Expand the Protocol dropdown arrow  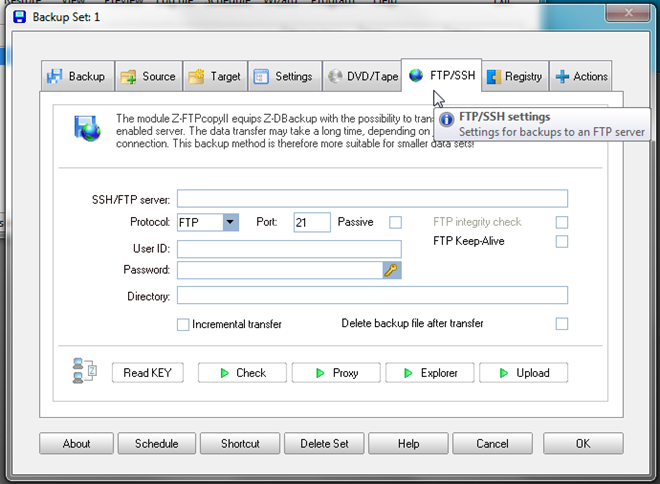tap(230, 222)
